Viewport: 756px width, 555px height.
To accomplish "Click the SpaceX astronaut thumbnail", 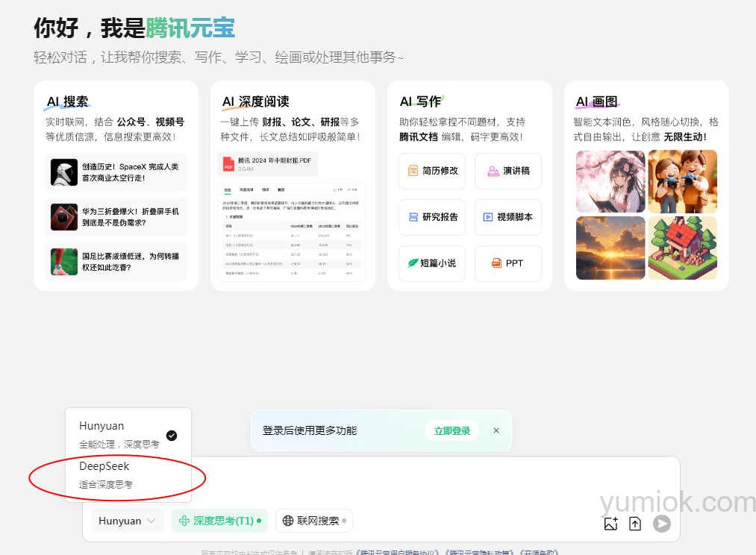I will [64, 172].
